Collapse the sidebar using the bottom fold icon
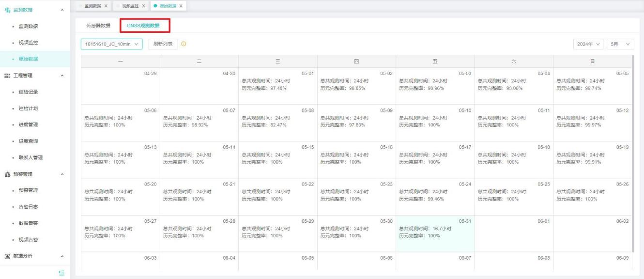644x279 pixels. click(61, 273)
